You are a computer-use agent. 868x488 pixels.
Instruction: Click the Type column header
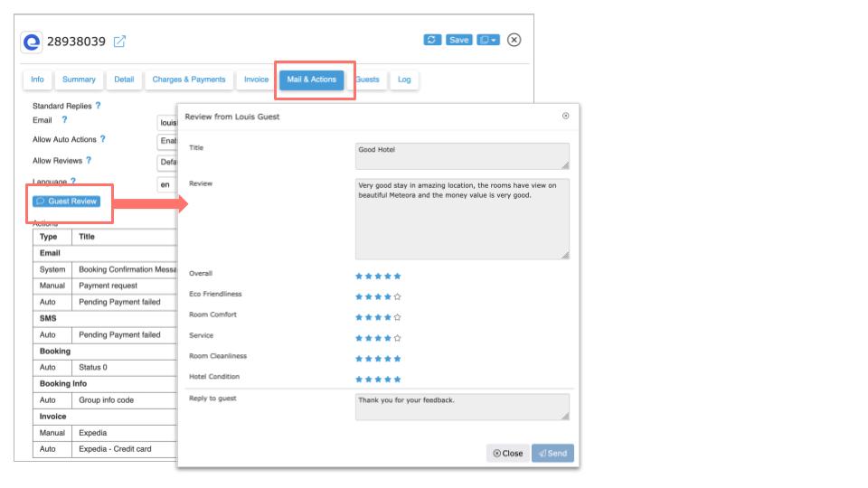click(48, 237)
